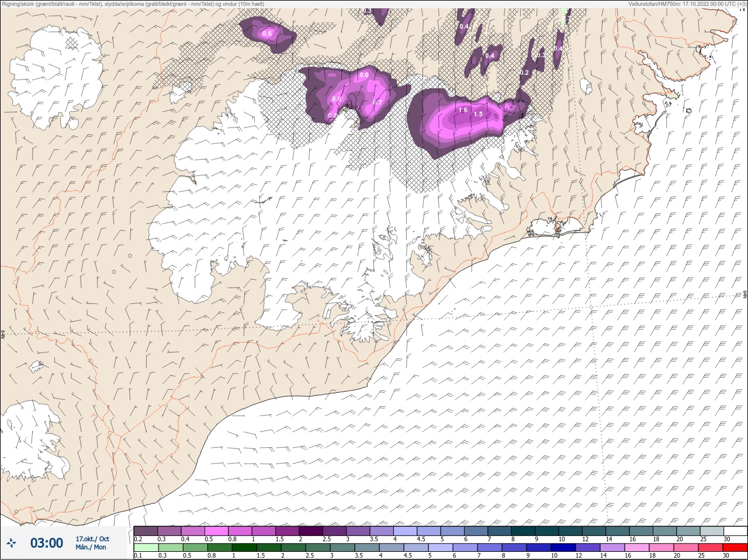Select the lower legend light pink swatch at 16
The image size is (748, 560).
(637, 548)
